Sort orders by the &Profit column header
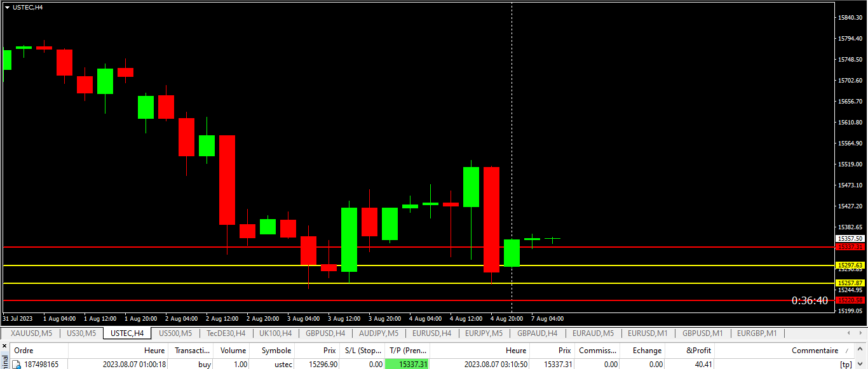868x369 pixels. [699, 350]
